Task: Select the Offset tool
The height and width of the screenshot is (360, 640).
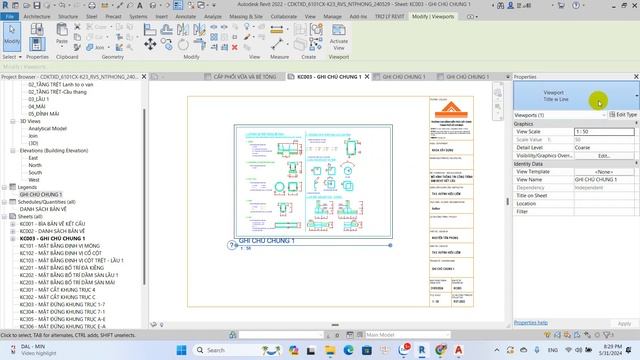Action: click(166, 29)
